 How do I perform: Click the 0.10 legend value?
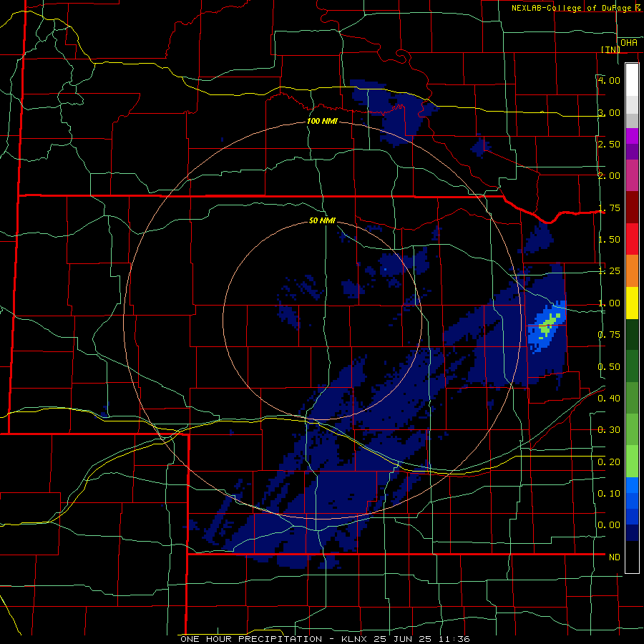click(609, 494)
